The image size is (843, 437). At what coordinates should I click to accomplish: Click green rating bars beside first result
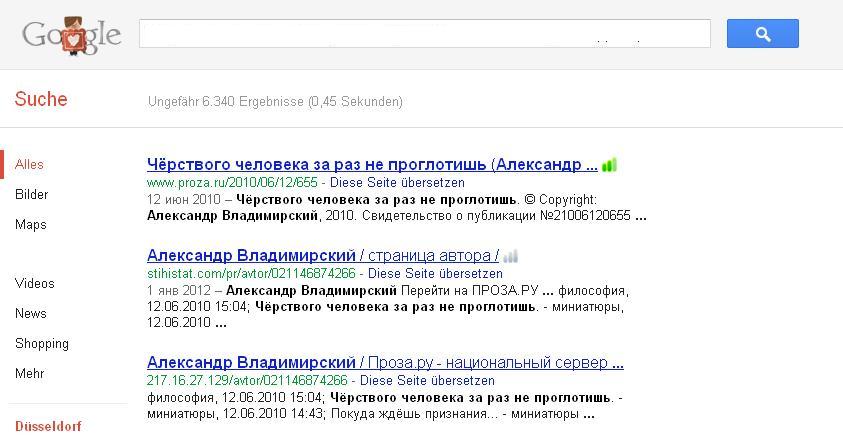[609, 165]
